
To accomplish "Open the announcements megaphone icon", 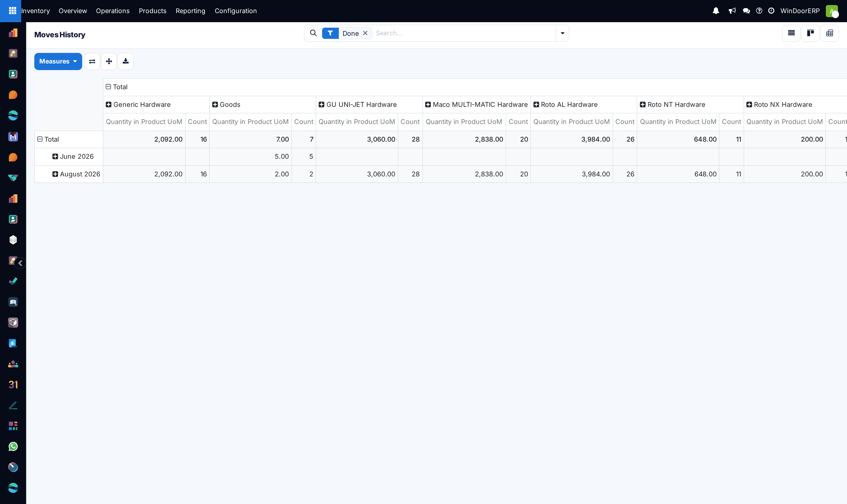I will pos(732,11).
